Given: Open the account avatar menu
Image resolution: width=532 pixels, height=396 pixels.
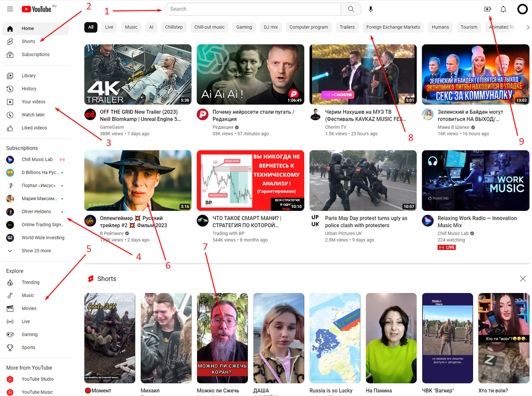Looking at the screenshot, I should click(x=522, y=9).
